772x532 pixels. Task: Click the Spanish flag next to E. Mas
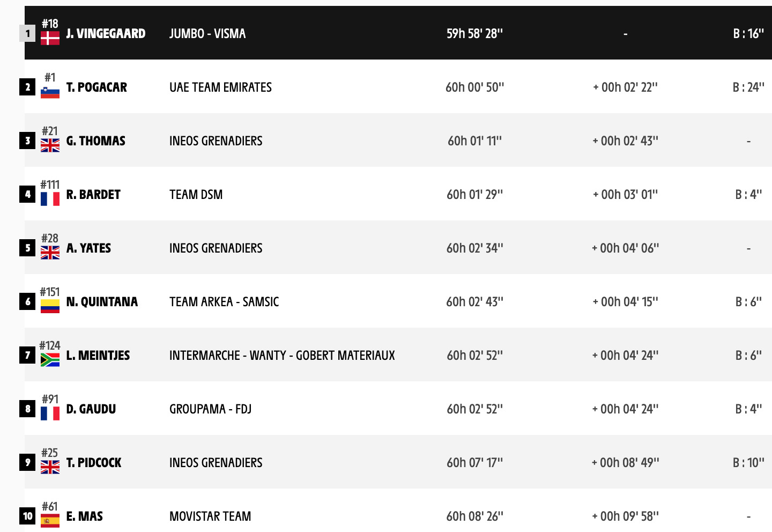pos(50,521)
